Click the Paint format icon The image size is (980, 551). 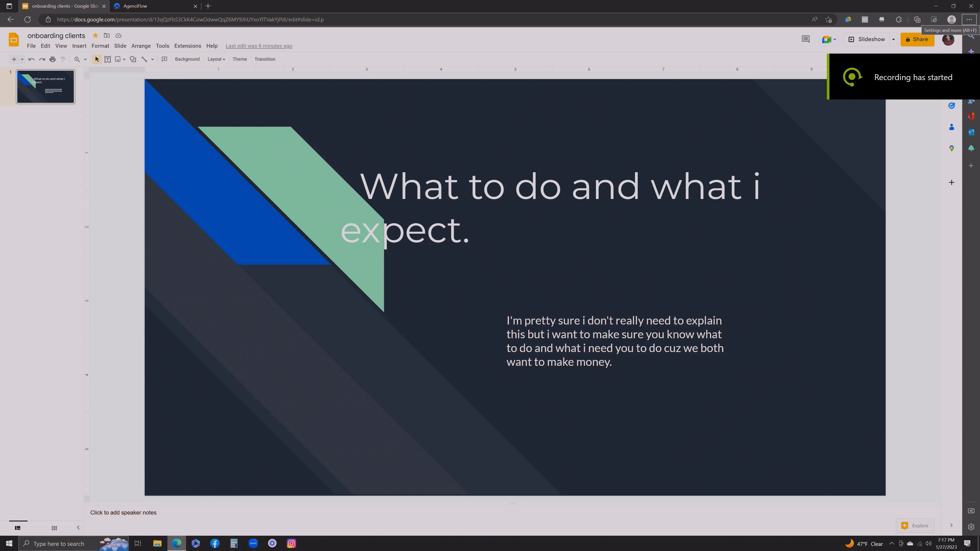click(63, 59)
